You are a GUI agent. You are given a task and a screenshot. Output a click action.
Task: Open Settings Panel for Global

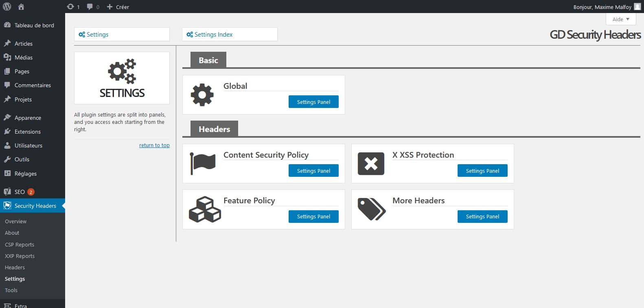coord(313,102)
